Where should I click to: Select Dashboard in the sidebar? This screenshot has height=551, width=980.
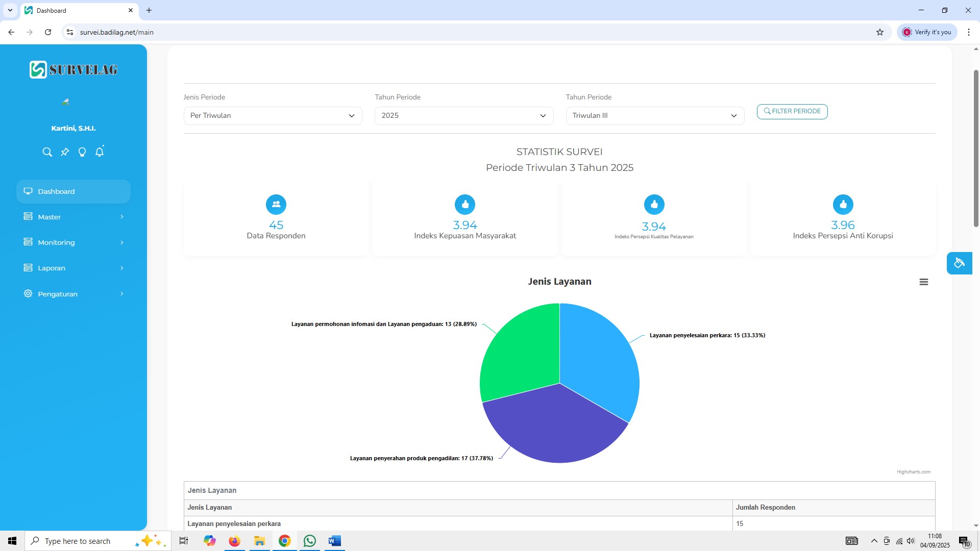coord(73,191)
